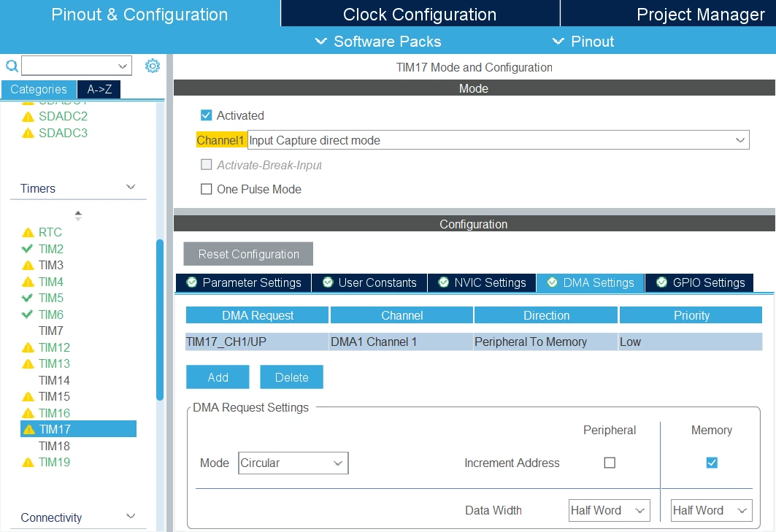Open the settings gear icon
776x532 pixels.
coord(153,66)
